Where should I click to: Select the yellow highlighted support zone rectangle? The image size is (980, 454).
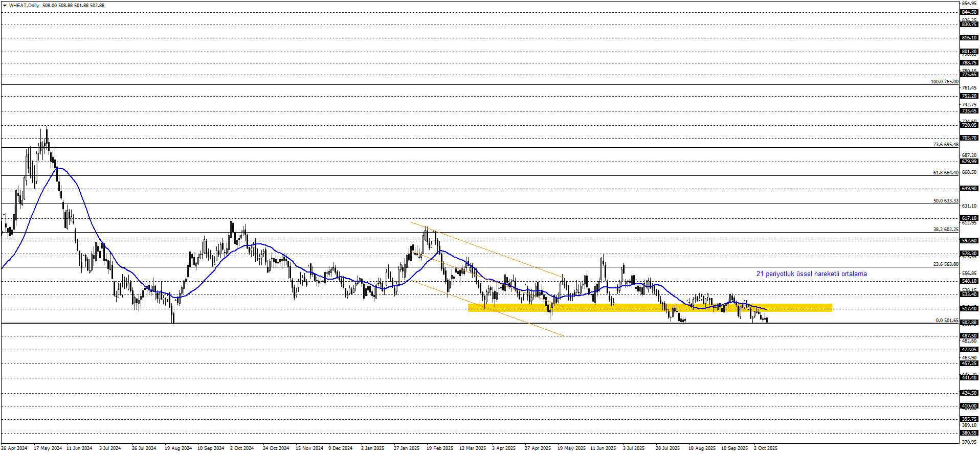(650, 308)
